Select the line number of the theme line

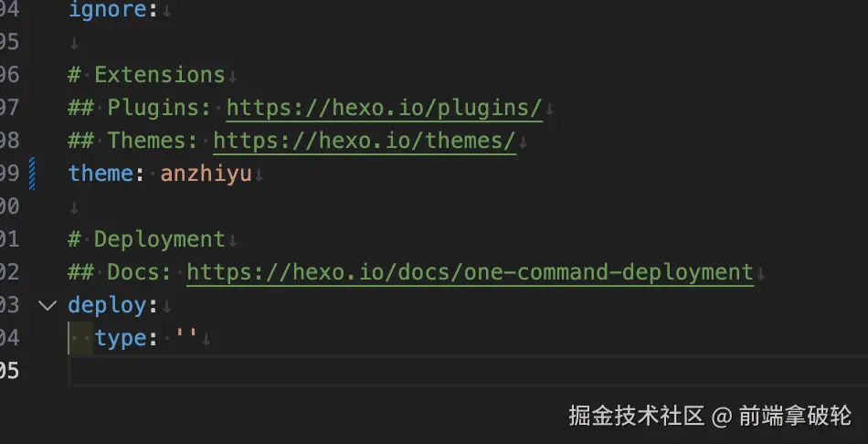click(x=9, y=174)
